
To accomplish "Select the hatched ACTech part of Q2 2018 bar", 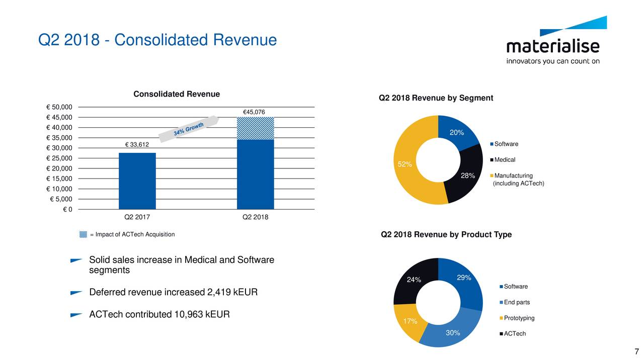I will coord(256,128).
